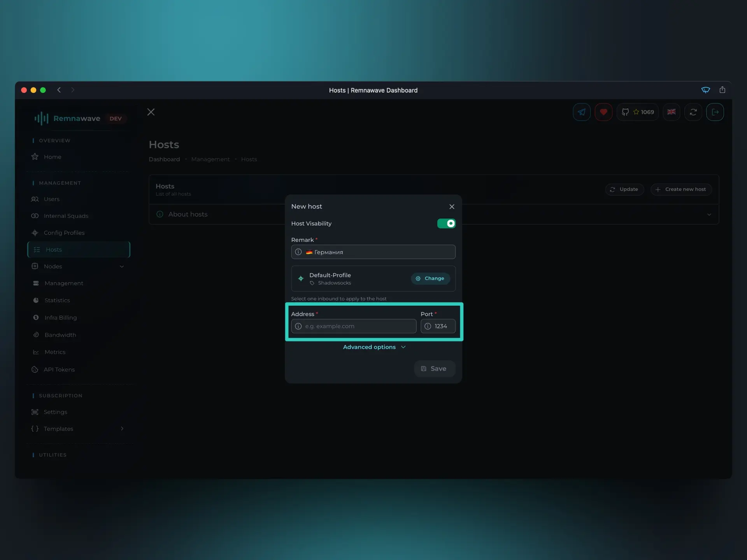
Task: Switch language via the UK flag icon
Action: 672,112
